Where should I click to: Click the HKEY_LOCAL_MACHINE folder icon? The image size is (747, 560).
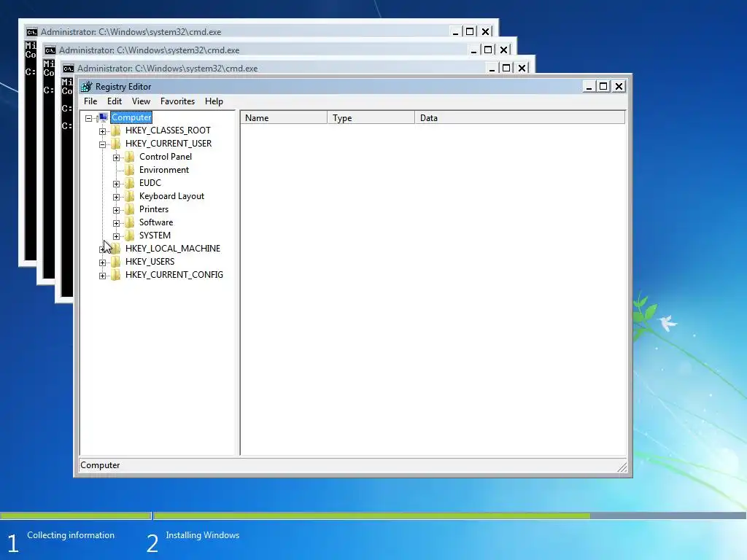point(116,249)
